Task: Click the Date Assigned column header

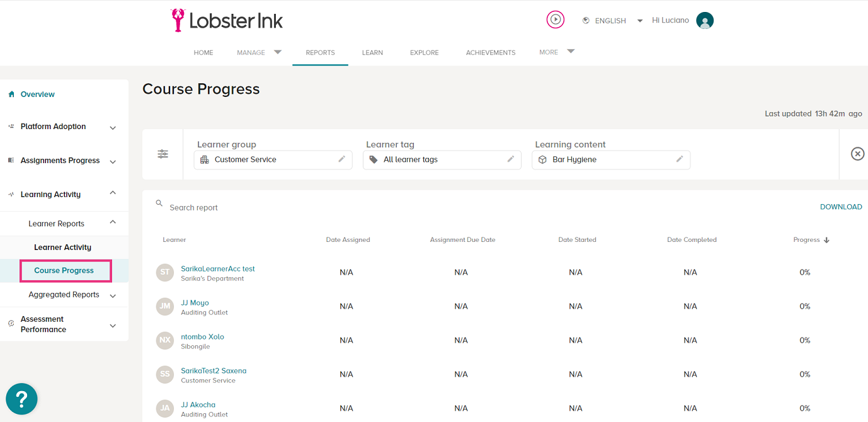Action: click(x=348, y=240)
